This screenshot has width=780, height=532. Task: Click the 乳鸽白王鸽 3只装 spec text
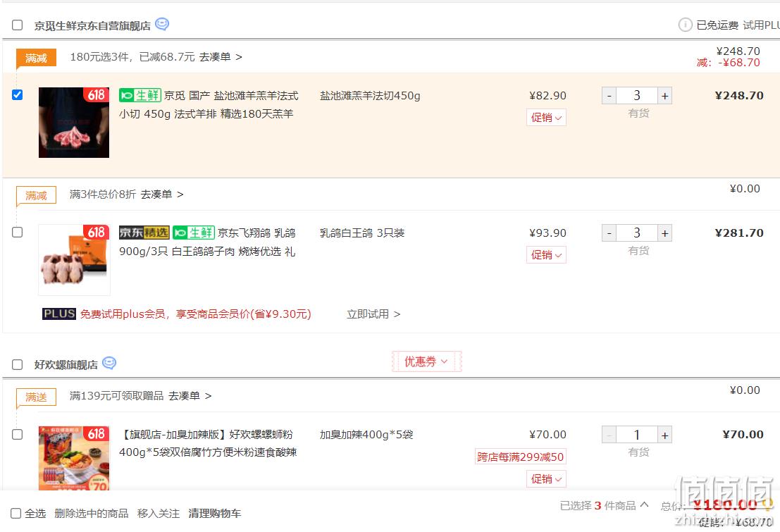coord(362,233)
